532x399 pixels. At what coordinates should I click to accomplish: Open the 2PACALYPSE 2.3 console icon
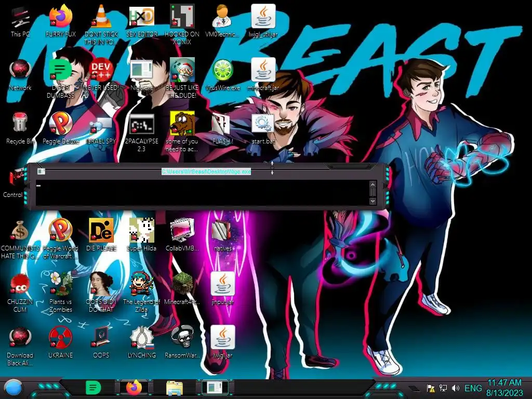point(142,132)
